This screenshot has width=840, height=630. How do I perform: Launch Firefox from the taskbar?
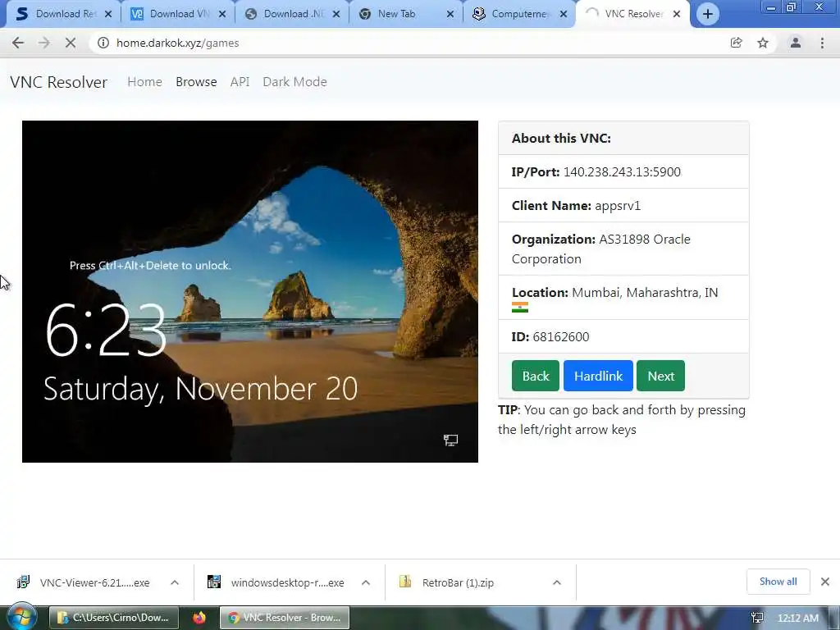click(199, 618)
